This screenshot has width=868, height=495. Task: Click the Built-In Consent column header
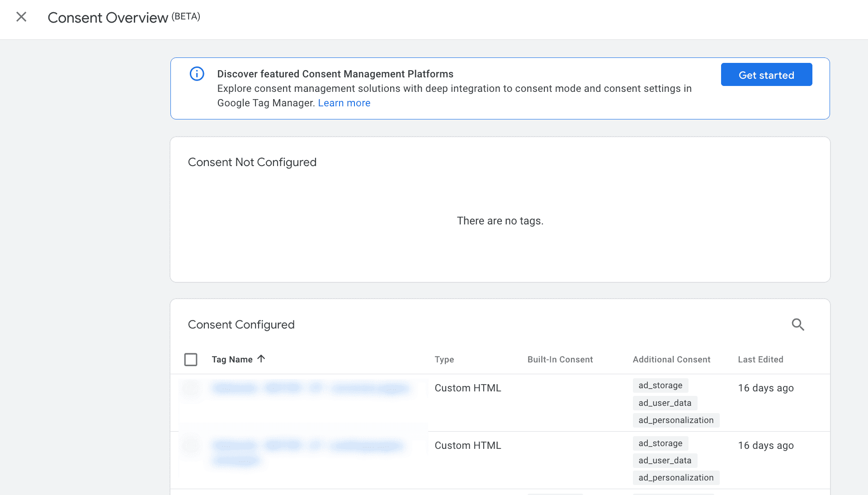pos(560,359)
